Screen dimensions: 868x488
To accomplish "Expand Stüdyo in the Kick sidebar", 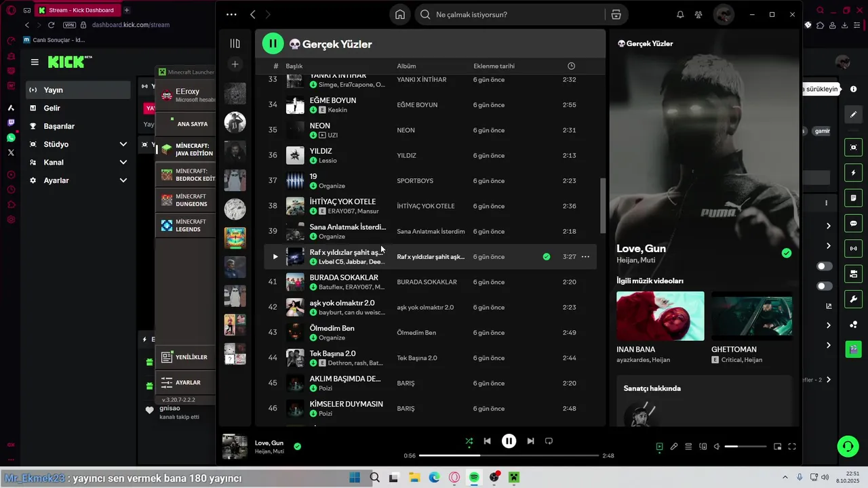I will (x=78, y=144).
